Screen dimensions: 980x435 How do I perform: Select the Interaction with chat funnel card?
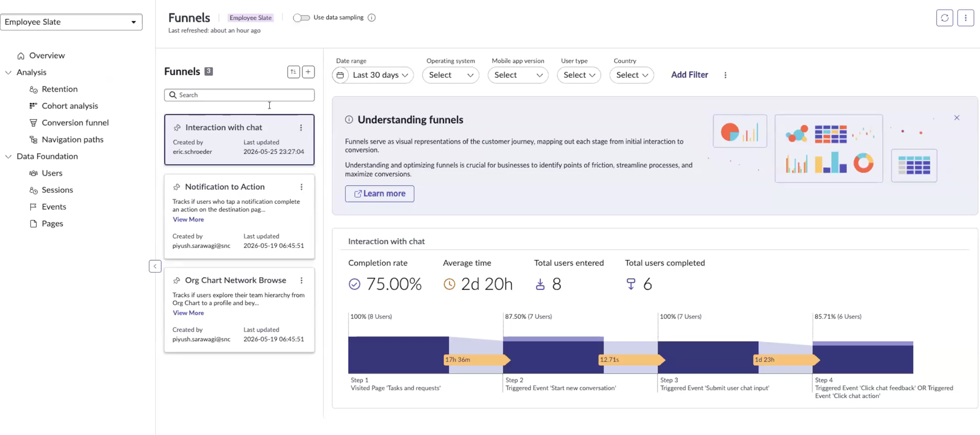[x=239, y=140]
